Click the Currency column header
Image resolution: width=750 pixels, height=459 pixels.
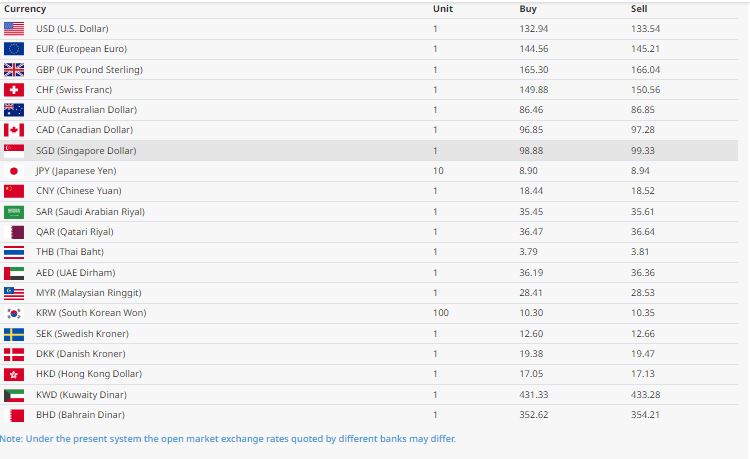pyautogui.click(x=25, y=8)
